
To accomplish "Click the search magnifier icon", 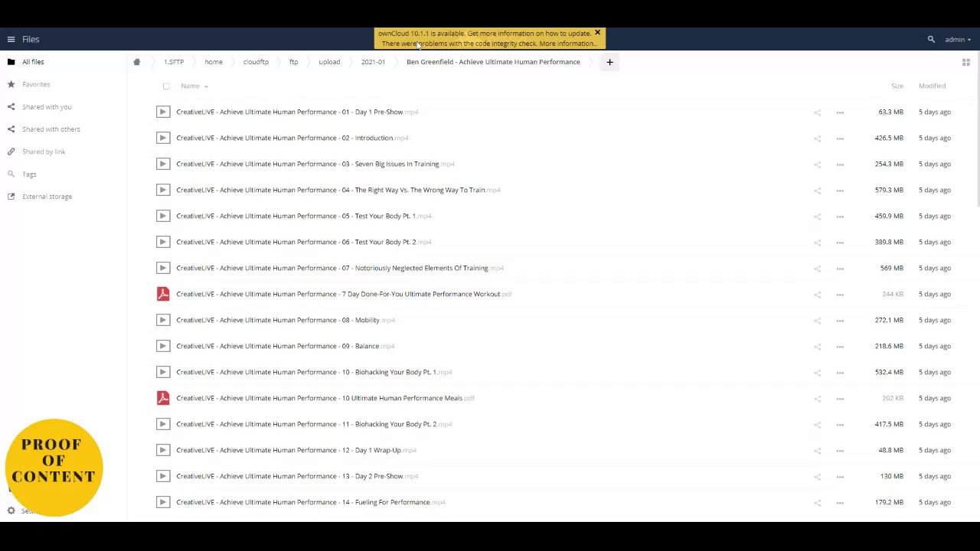I will [x=931, y=39].
